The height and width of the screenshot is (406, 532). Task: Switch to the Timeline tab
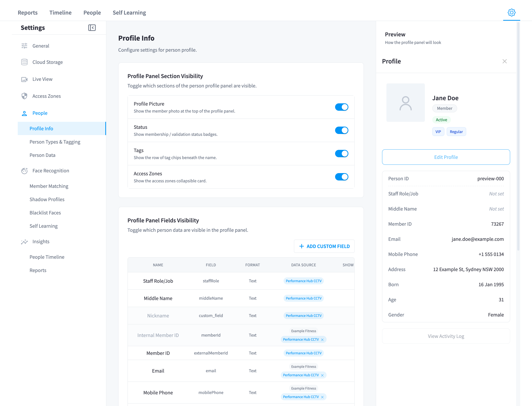click(x=60, y=13)
